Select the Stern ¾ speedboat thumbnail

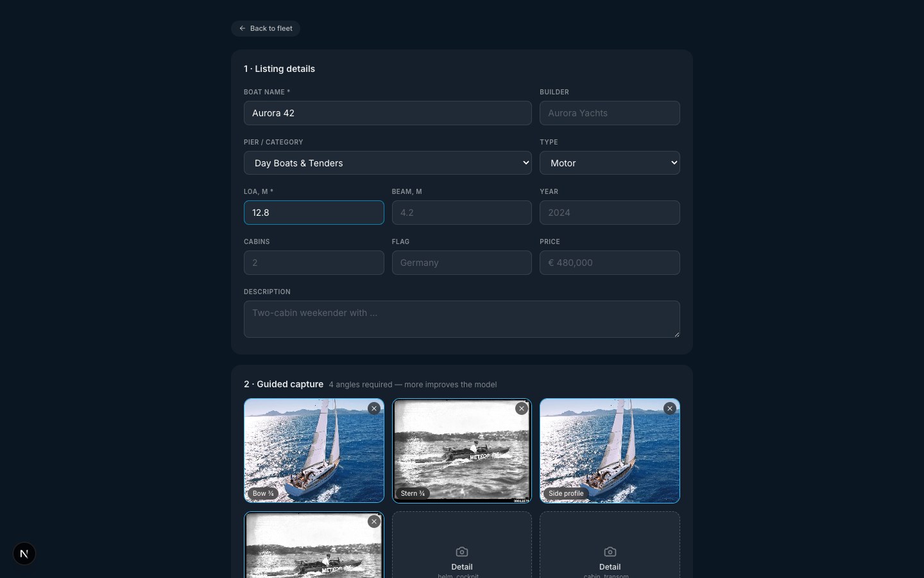(x=462, y=451)
